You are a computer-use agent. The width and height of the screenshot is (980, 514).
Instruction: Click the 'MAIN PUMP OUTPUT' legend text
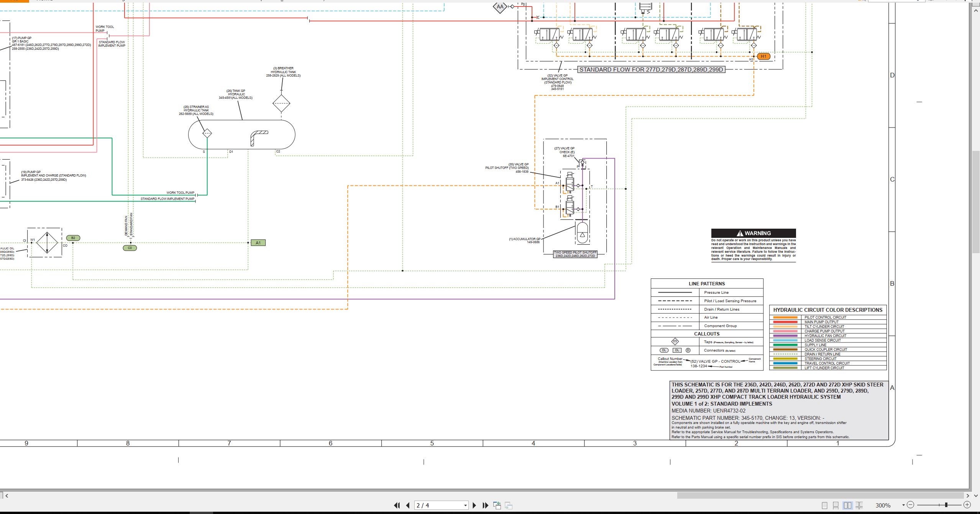pos(821,322)
